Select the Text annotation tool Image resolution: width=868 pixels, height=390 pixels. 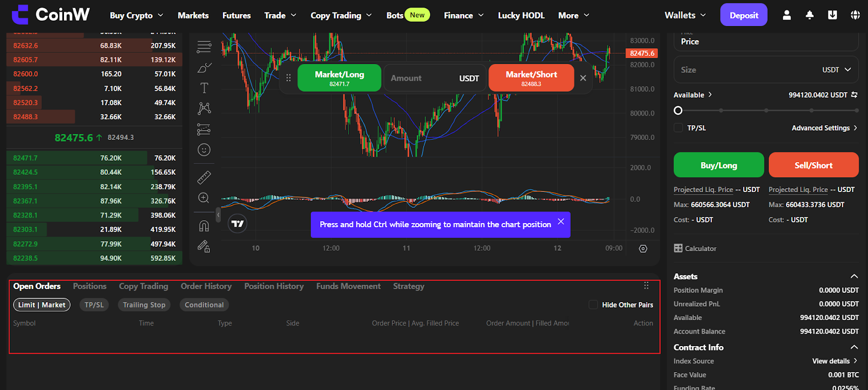(204, 88)
